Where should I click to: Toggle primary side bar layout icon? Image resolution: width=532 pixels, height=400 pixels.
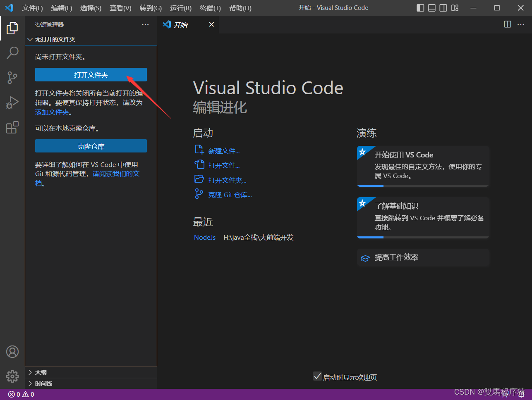click(x=420, y=8)
